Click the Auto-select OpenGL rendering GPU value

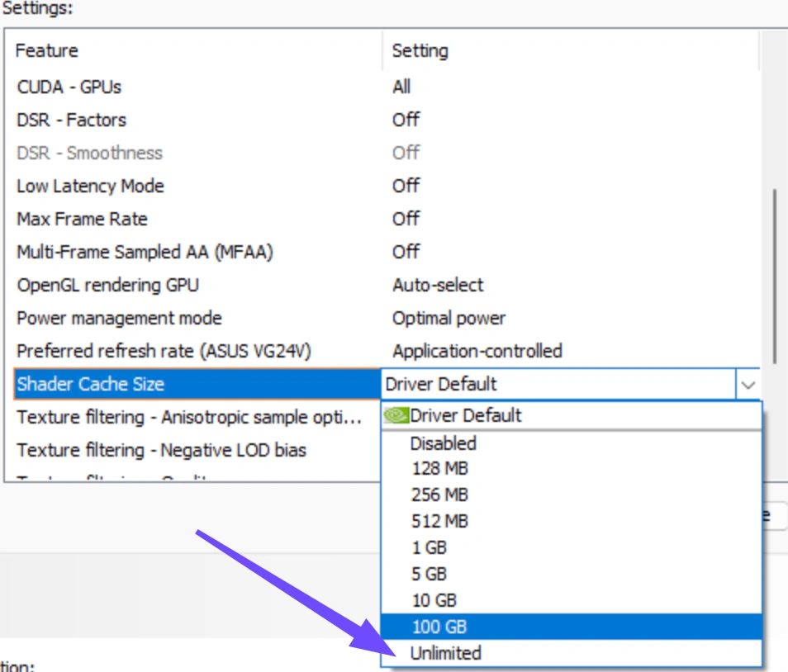coord(438,286)
